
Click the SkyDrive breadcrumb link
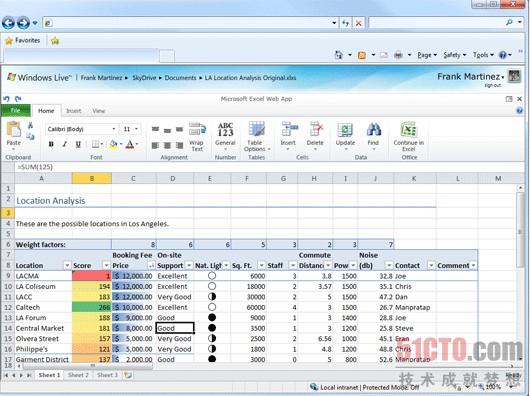pyautogui.click(x=144, y=78)
